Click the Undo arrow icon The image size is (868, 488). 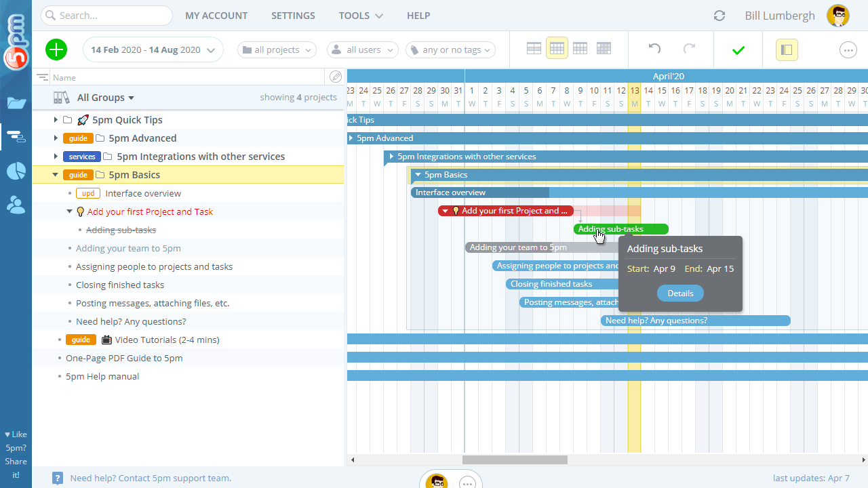click(x=653, y=48)
